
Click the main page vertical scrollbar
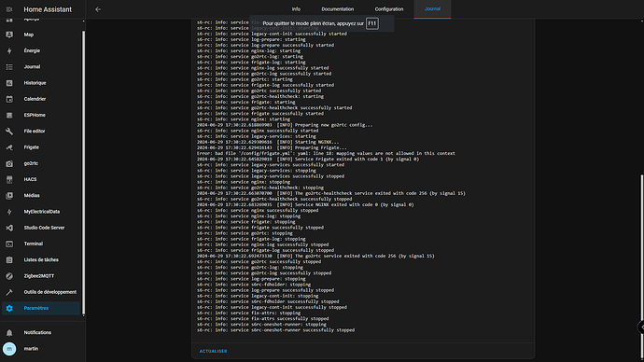pos(642,267)
